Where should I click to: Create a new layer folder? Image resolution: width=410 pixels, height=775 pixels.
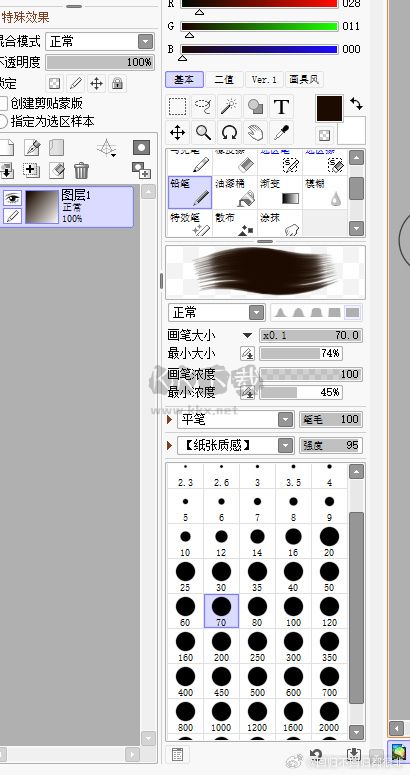56,148
